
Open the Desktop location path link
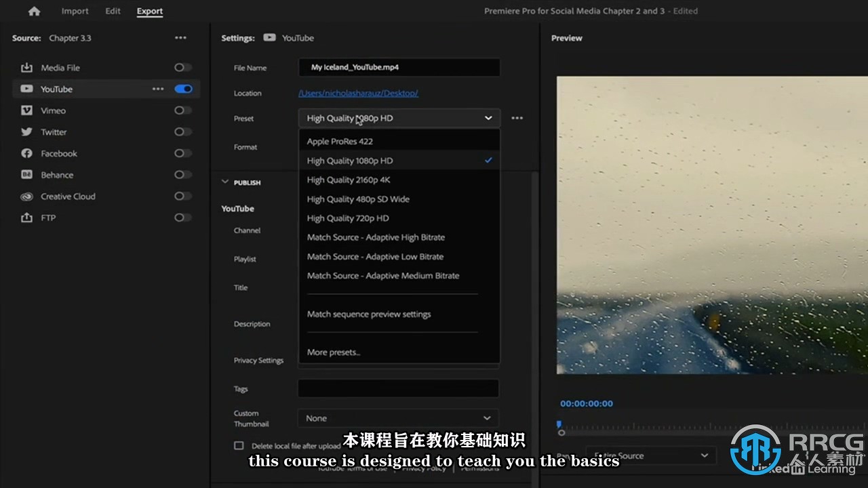pyautogui.click(x=358, y=93)
